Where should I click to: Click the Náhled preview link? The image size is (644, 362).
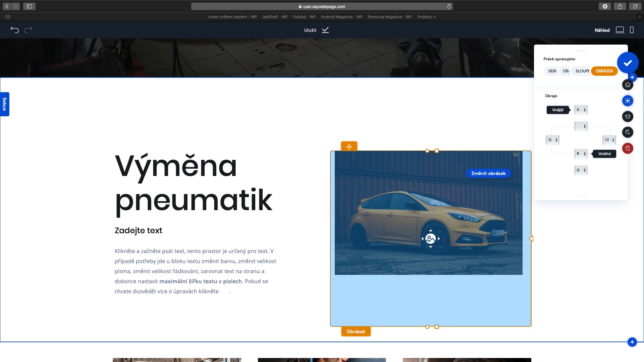(x=602, y=30)
